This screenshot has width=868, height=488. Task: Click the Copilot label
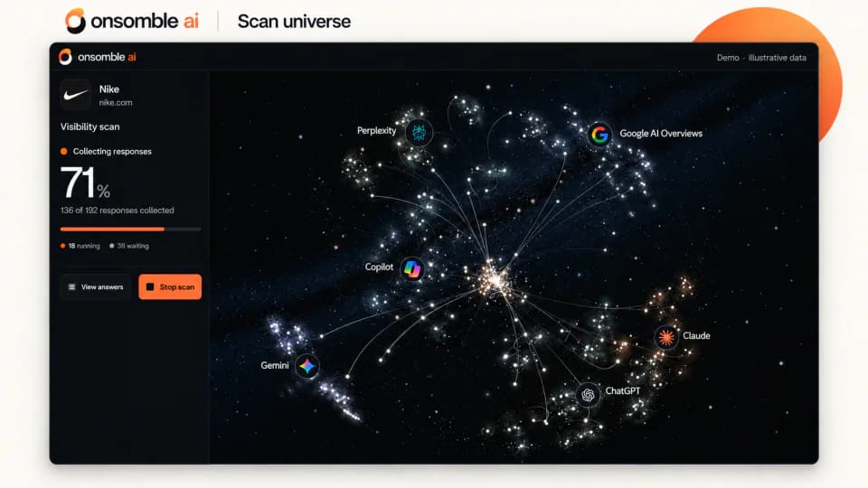pyautogui.click(x=379, y=267)
